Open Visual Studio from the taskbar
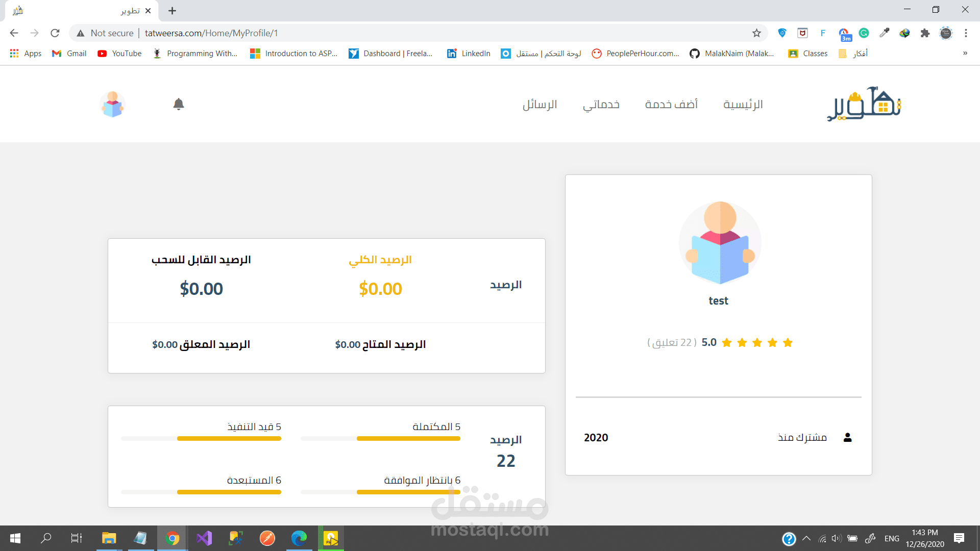Screen dimensions: 980x551 click(x=204, y=538)
